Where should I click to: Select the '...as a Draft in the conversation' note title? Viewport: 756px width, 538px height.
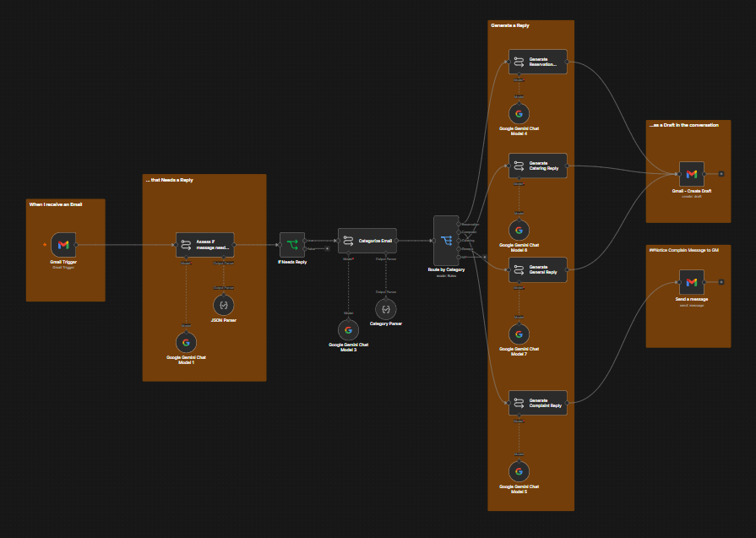point(683,125)
